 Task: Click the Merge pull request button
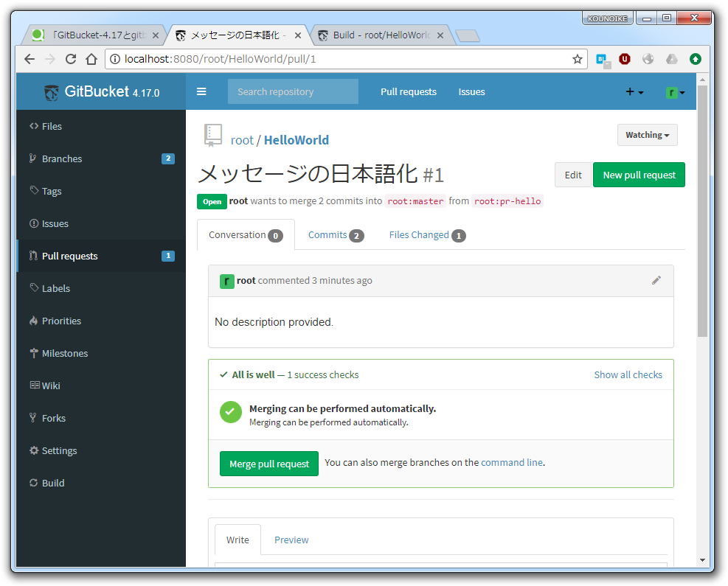pos(268,464)
